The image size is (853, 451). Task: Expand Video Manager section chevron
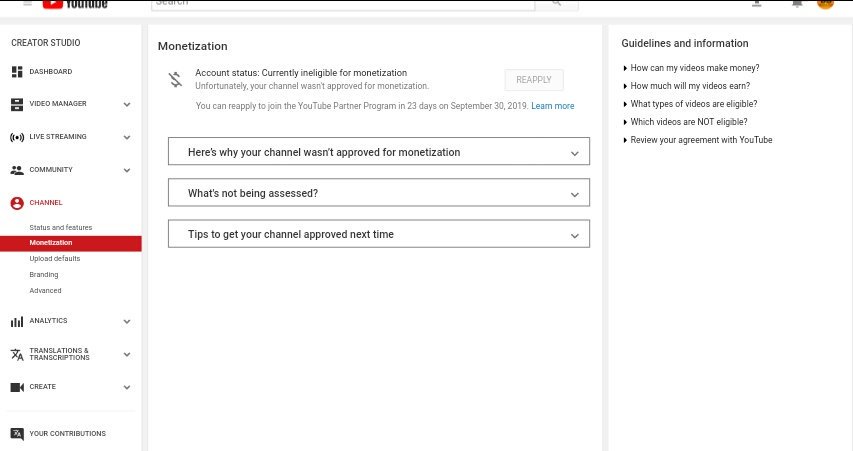127,104
